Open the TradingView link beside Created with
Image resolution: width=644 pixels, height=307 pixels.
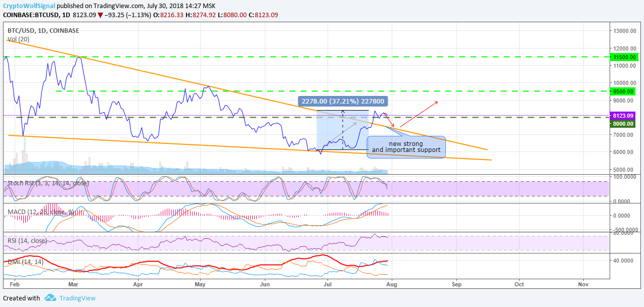(77, 298)
